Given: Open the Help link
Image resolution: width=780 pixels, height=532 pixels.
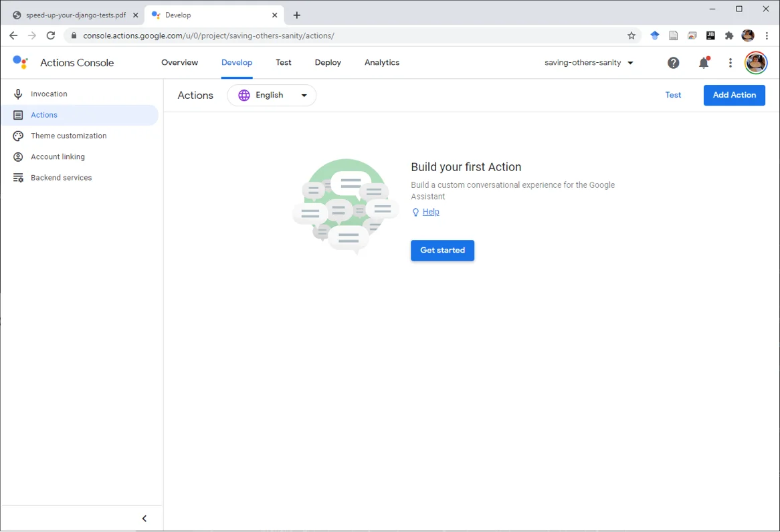Looking at the screenshot, I should coord(431,212).
